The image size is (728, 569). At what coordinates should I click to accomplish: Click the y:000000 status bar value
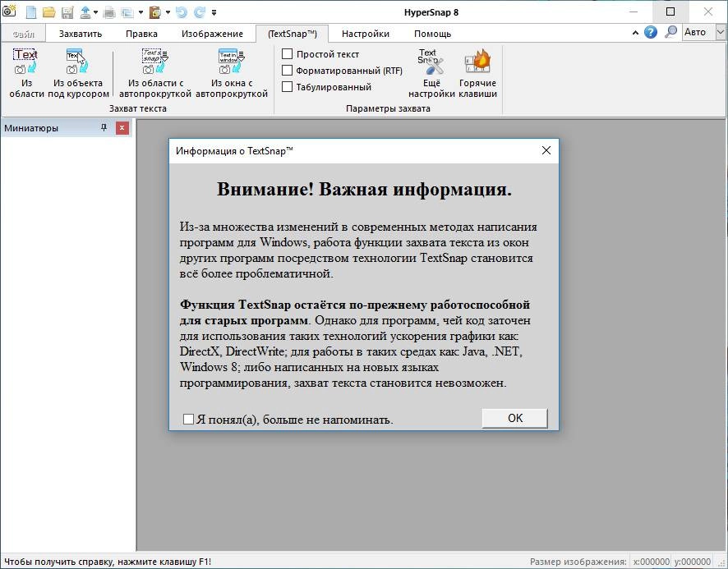coord(692,562)
